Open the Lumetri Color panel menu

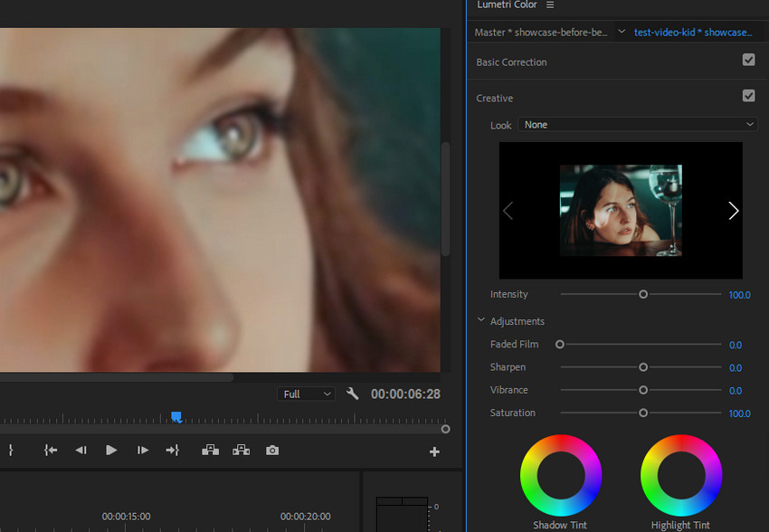point(552,5)
